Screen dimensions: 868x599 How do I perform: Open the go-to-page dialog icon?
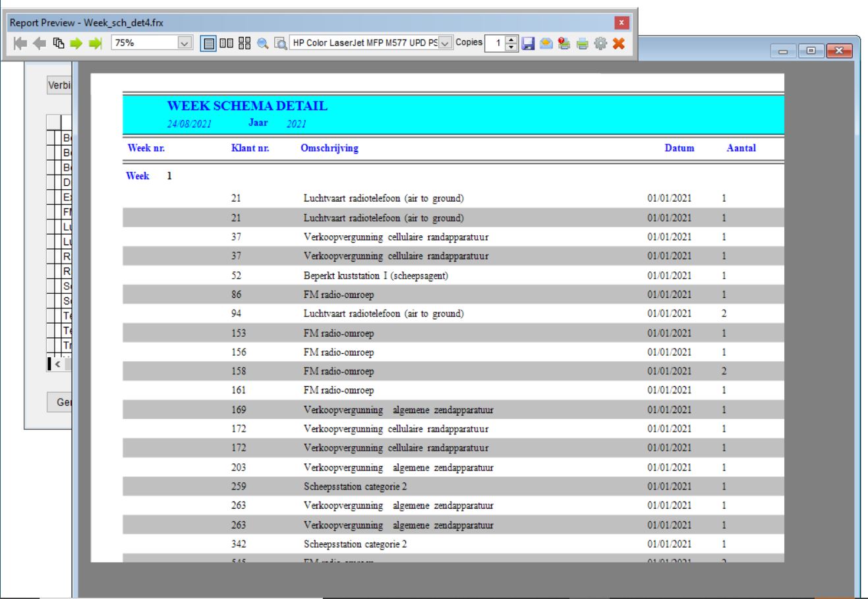tap(57, 43)
